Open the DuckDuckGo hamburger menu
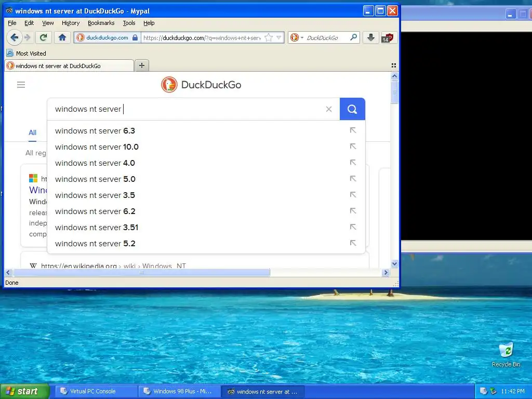The image size is (532, 399). (21, 85)
